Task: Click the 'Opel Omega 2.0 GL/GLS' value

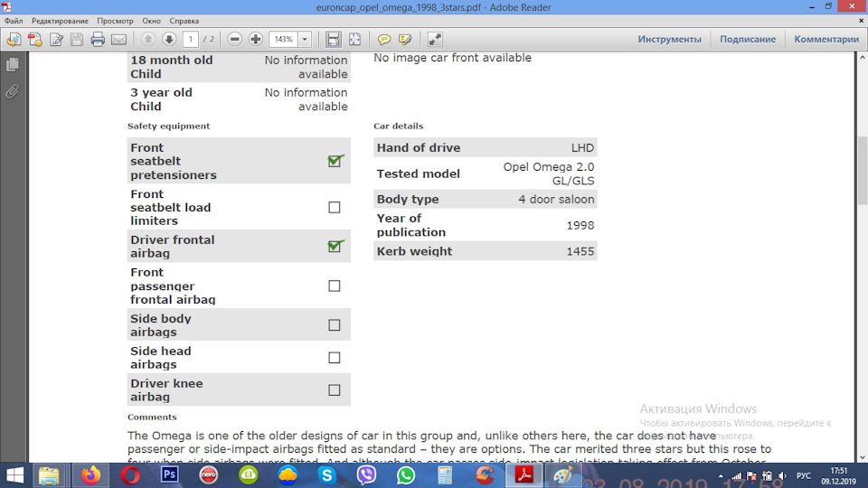Action: [549, 174]
